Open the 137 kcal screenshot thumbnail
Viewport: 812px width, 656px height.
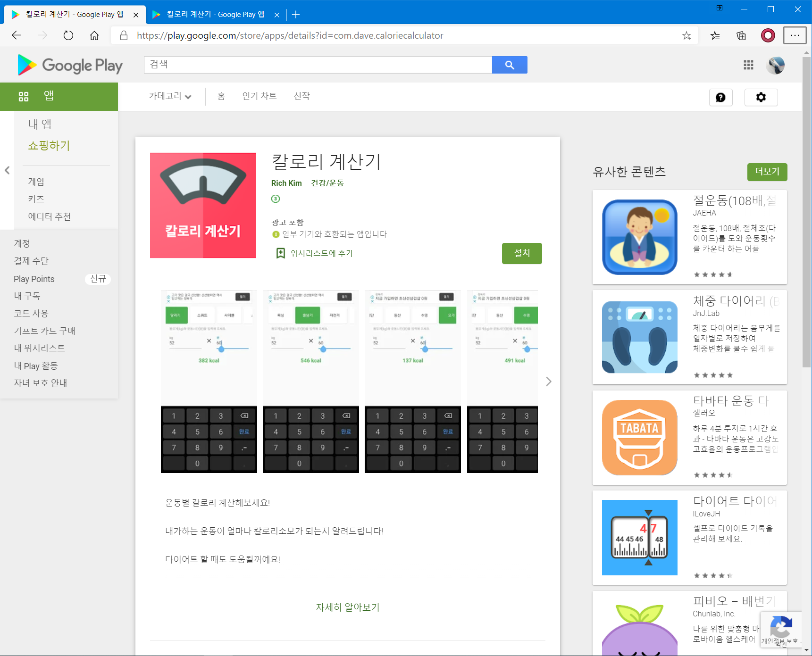coord(413,381)
